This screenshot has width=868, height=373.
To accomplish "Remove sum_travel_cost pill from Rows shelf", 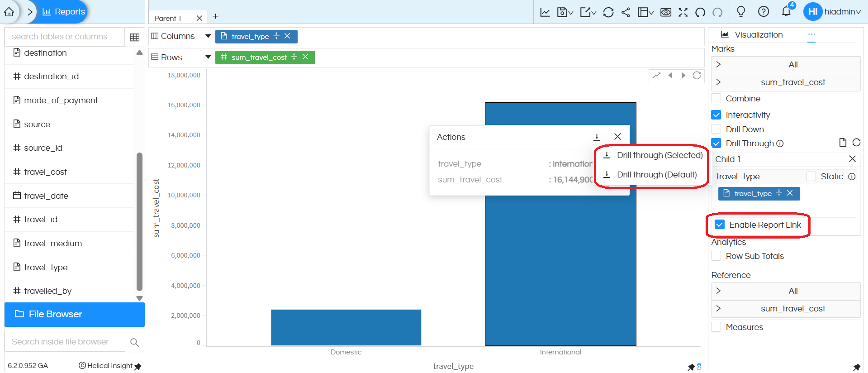I will pyautogui.click(x=305, y=57).
